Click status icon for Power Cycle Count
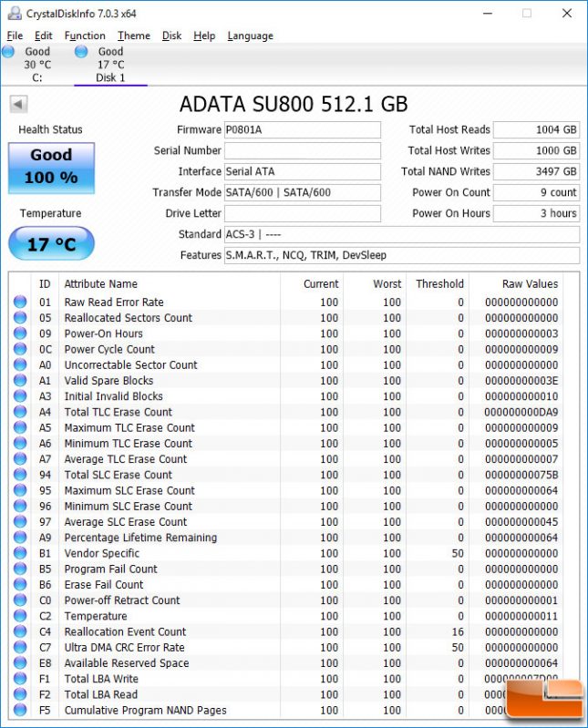 click(x=20, y=349)
